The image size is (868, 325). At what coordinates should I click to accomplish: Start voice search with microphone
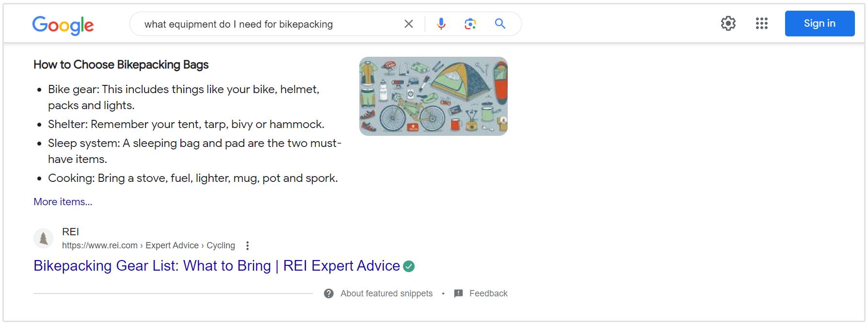point(441,24)
